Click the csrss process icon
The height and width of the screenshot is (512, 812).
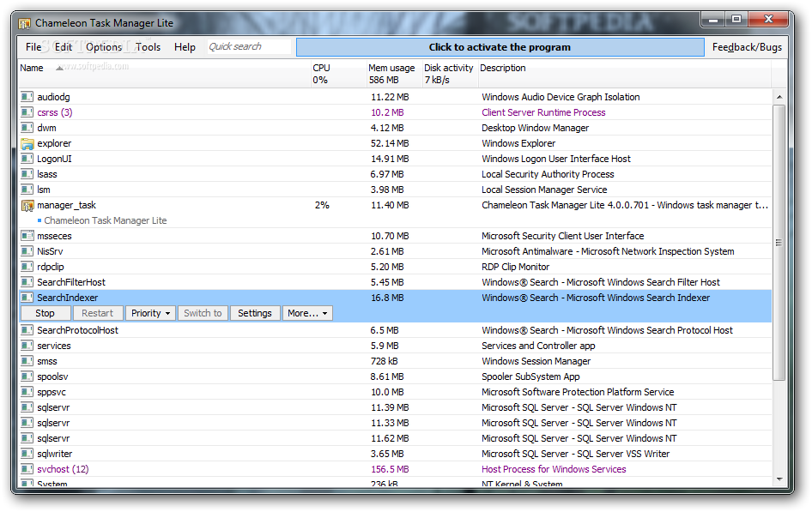[x=27, y=112]
